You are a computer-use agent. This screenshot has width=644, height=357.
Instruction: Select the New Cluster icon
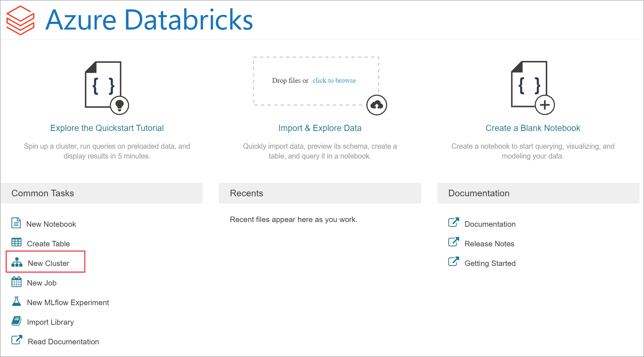17,262
